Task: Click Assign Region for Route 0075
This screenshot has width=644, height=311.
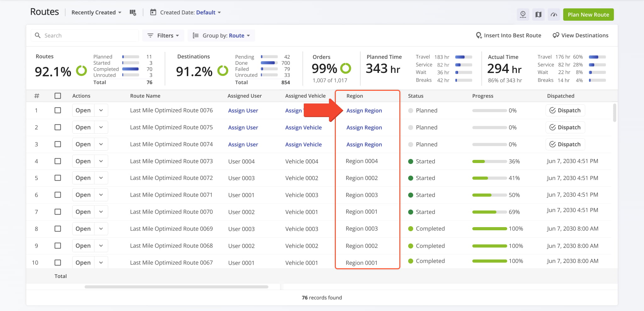Action: pos(364,128)
